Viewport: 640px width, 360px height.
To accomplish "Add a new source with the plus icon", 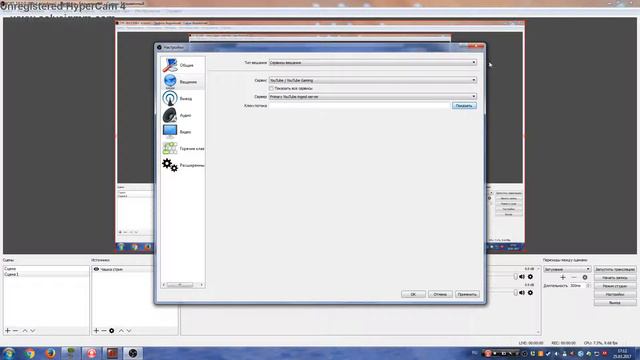I will [x=96, y=330].
